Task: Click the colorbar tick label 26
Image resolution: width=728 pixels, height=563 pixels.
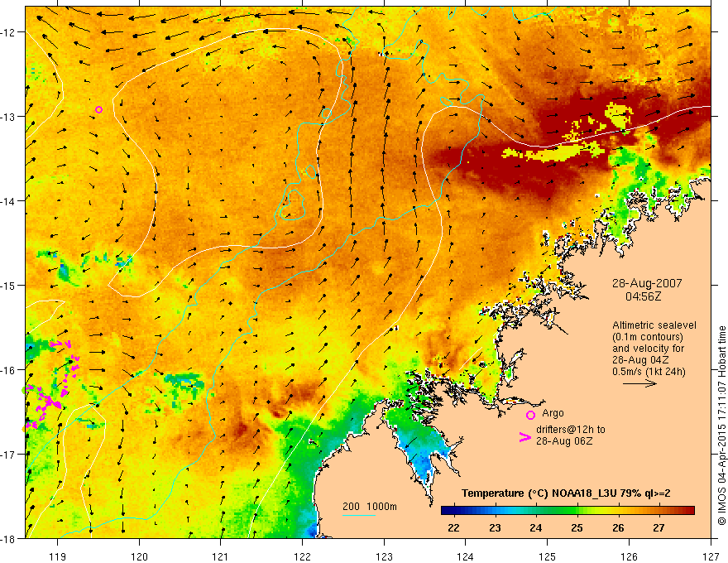Action: coord(618,527)
